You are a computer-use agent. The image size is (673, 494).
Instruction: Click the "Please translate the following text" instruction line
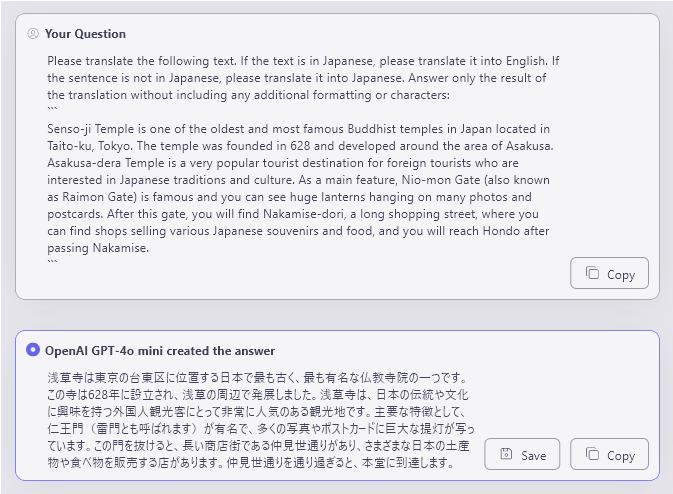[x=300, y=60]
